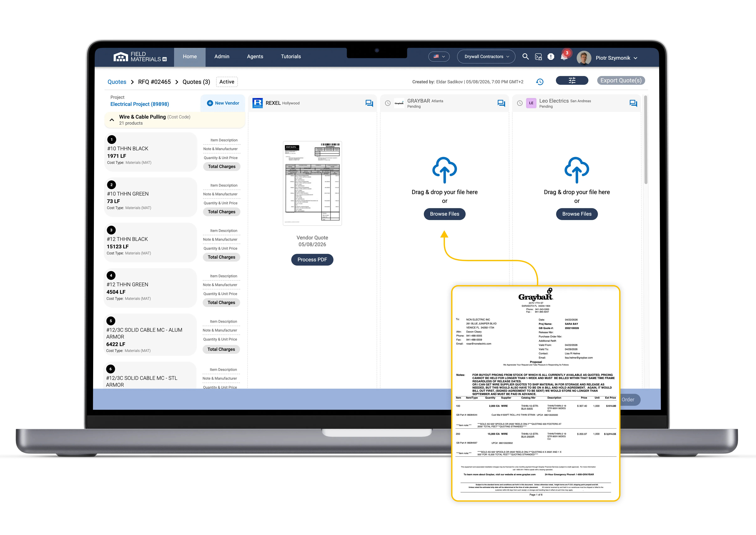Viewport: 756px width, 535px height.
Task: Open the Admin menu
Action: [222, 57]
